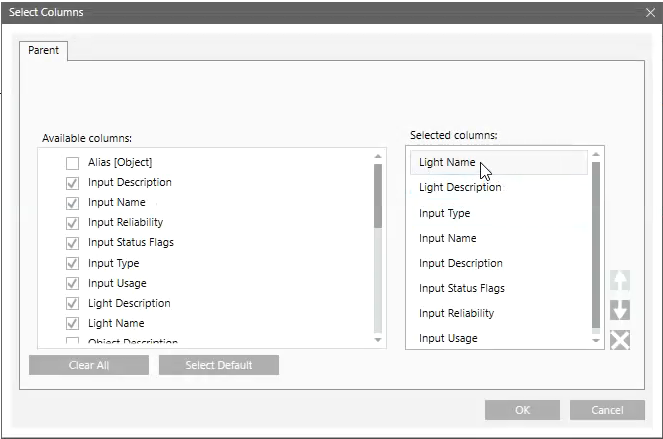Select Input Usage in Selected columns list

coord(448,338)
